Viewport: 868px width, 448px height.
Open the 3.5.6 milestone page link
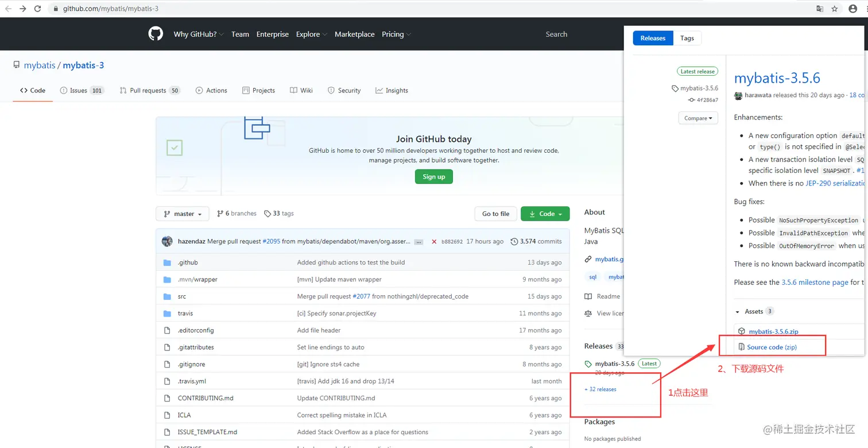[815, 283]
